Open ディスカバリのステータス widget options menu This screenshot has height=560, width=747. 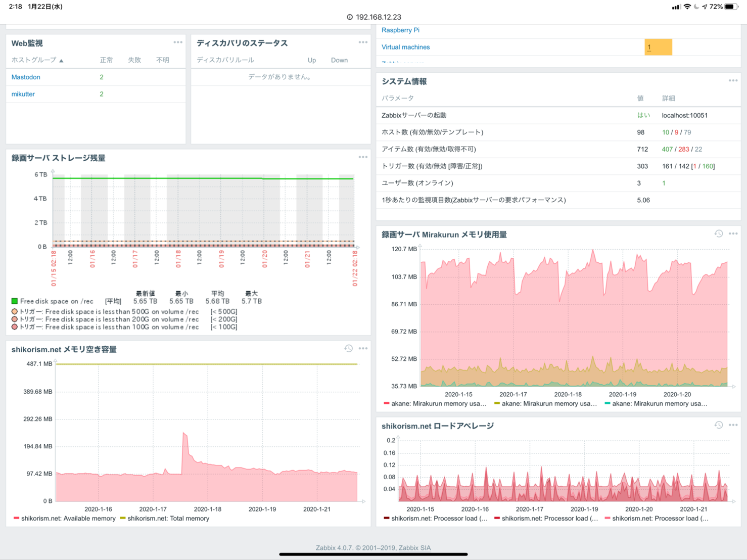point(363,42)
